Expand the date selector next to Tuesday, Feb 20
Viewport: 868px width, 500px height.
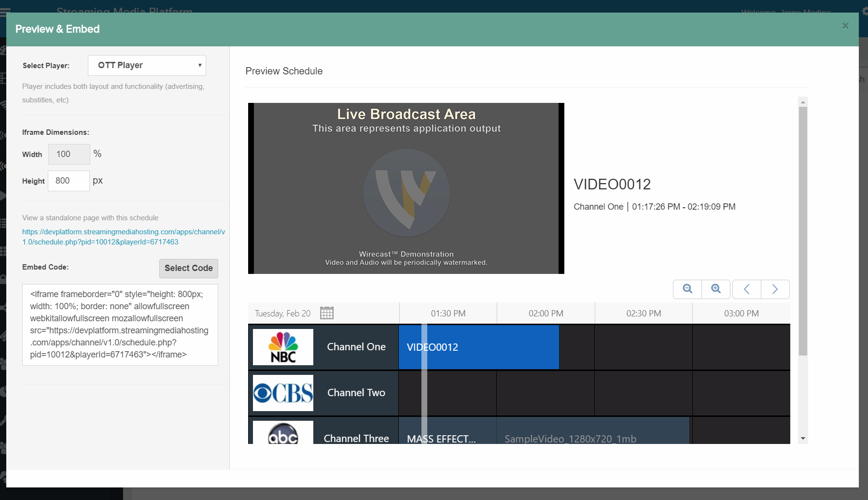click(327, 313)
